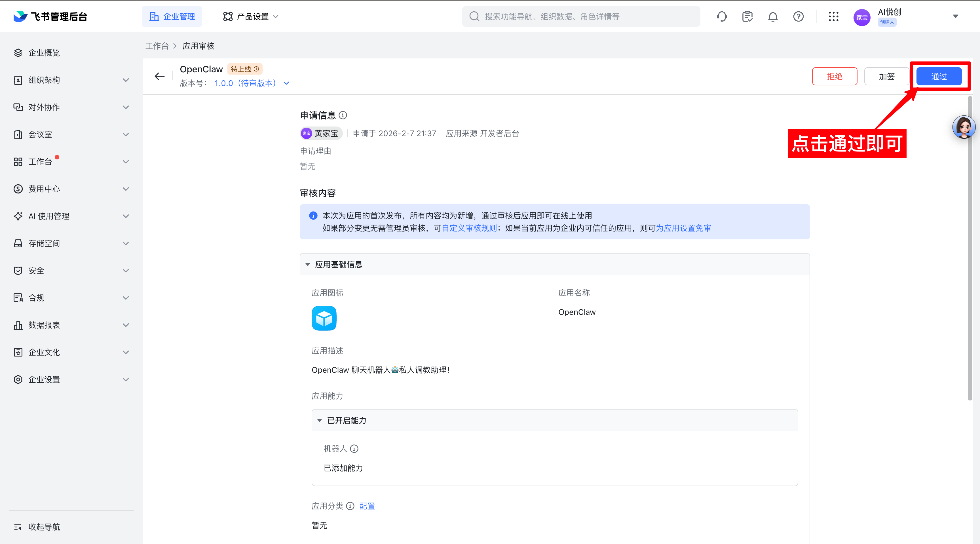This screenshot has width=980, height=544.
Task: Focus the top search field
Action: (x=581, y=16)
